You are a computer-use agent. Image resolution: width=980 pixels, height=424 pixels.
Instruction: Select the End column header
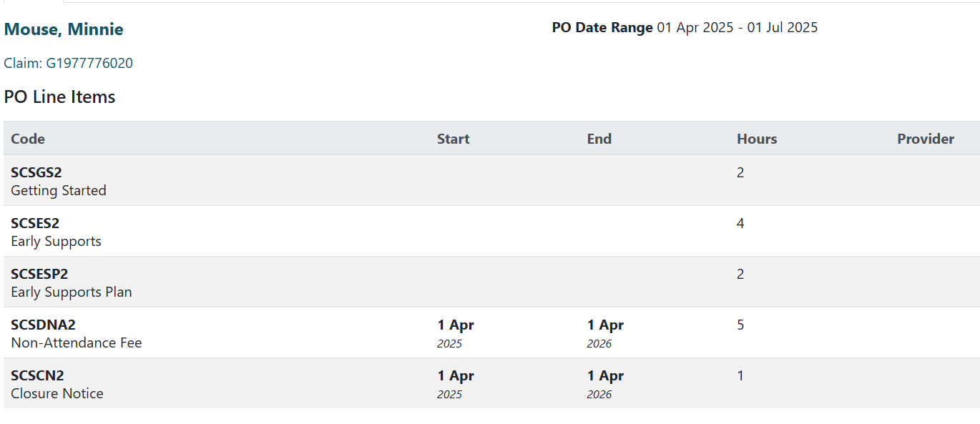599,139
